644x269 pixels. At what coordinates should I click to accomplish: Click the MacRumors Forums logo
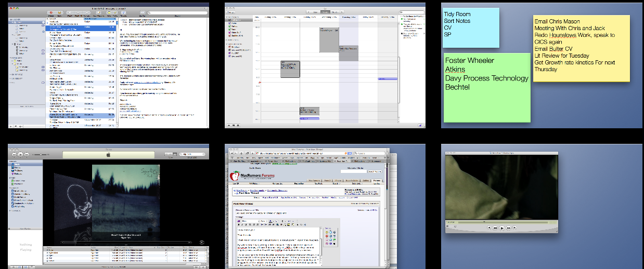pos(252,176)
